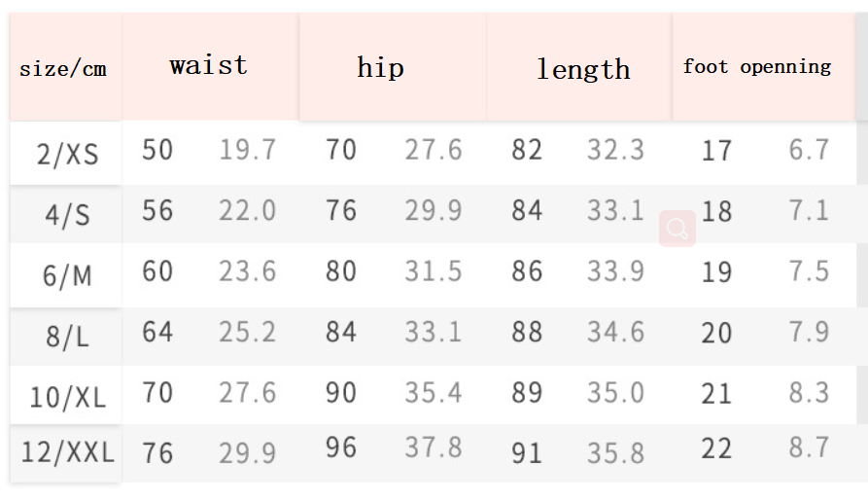Select the 37.8 inch hip value
The height and width of the screenshot is (501, 868).
click(434, 448)
